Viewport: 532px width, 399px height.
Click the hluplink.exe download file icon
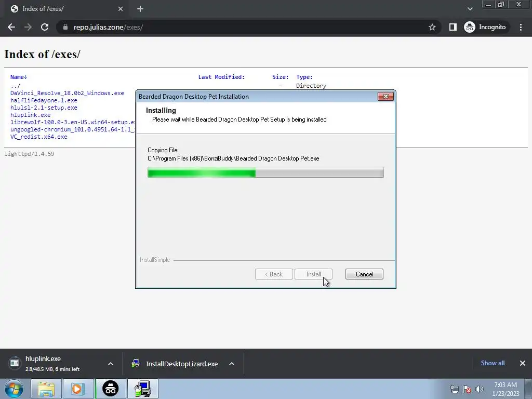click(15, 363)
